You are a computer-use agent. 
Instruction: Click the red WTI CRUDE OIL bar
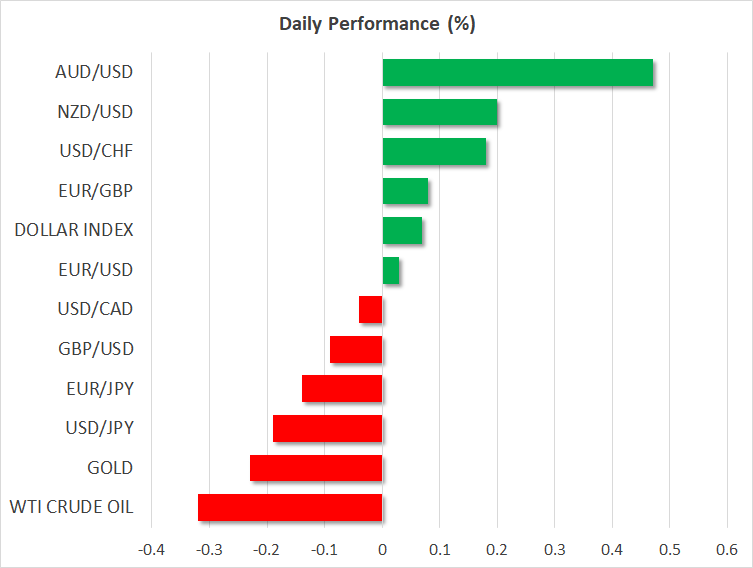290,508
